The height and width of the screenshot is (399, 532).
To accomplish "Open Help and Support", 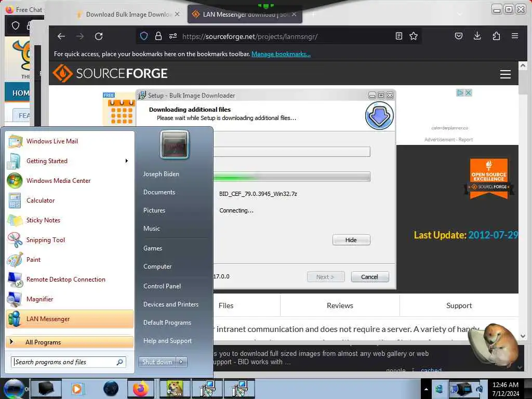I will [x=168, y=341].
